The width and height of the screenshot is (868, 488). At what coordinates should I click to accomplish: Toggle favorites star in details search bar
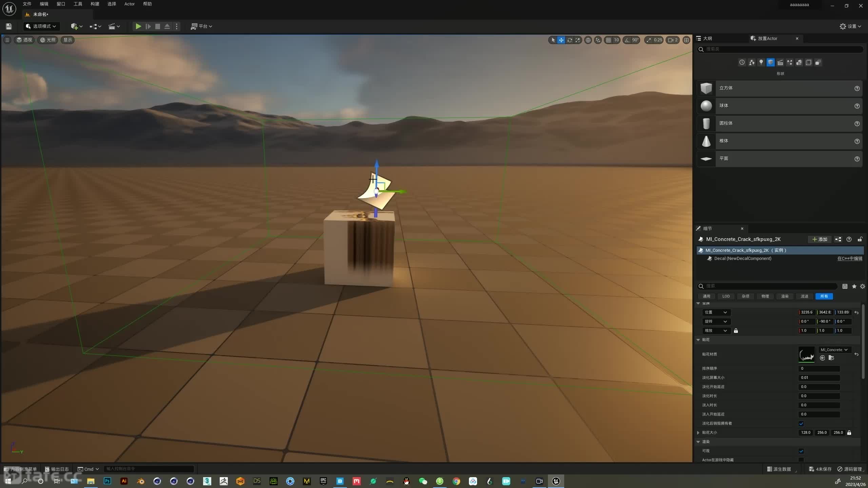854,286
